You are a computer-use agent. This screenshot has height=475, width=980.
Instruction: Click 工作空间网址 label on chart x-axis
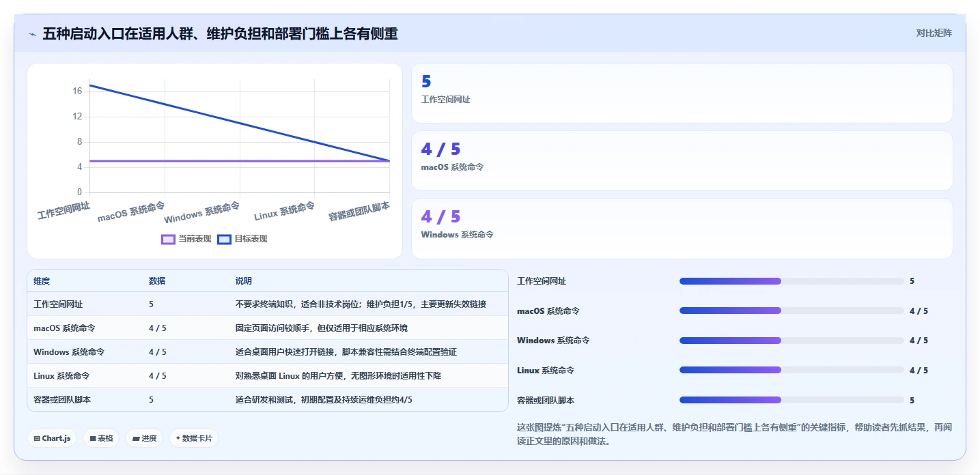64,210
